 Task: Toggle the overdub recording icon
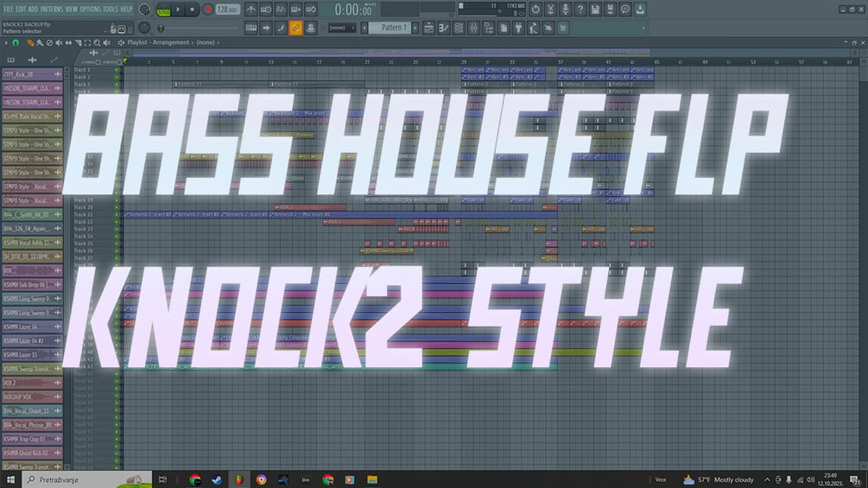click(295, 10)
